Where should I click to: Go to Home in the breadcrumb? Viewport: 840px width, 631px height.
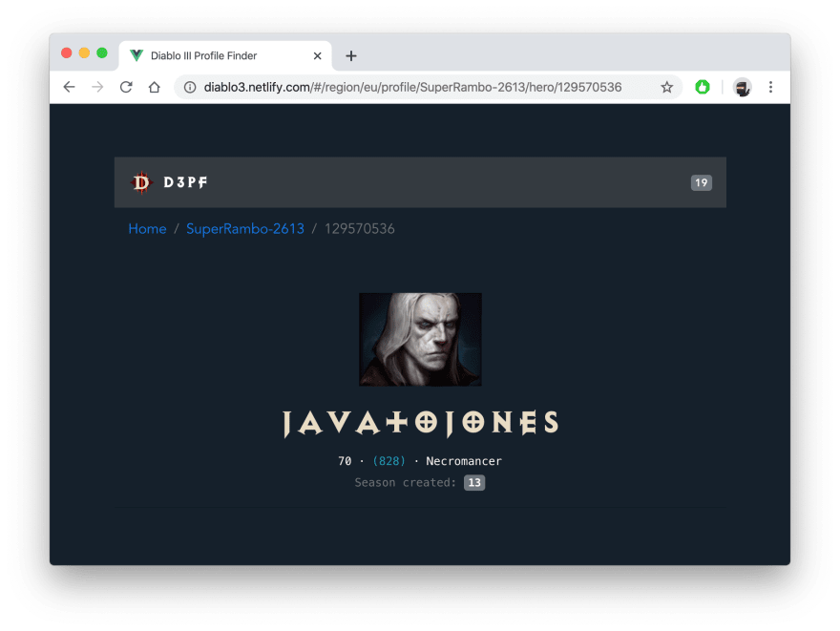point(147,229)
